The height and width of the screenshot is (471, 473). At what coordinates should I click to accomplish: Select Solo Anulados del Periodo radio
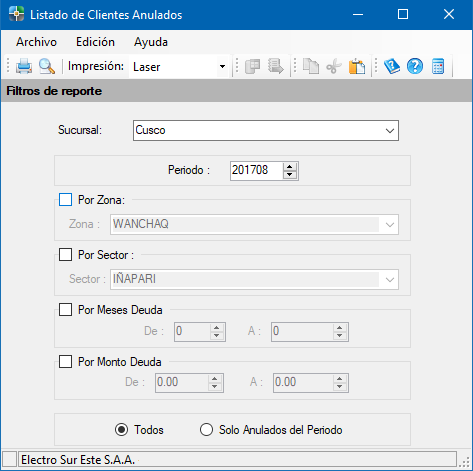(206, 430)
